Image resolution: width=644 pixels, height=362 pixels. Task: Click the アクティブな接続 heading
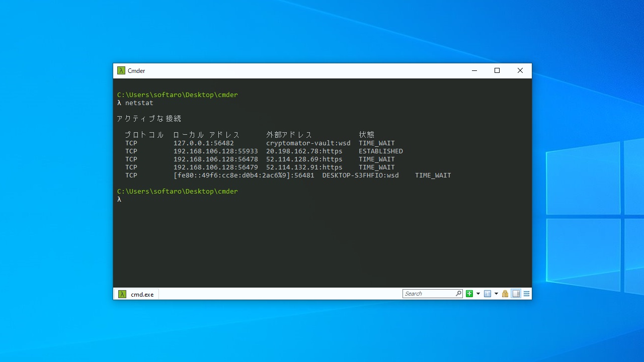[149, 119]
